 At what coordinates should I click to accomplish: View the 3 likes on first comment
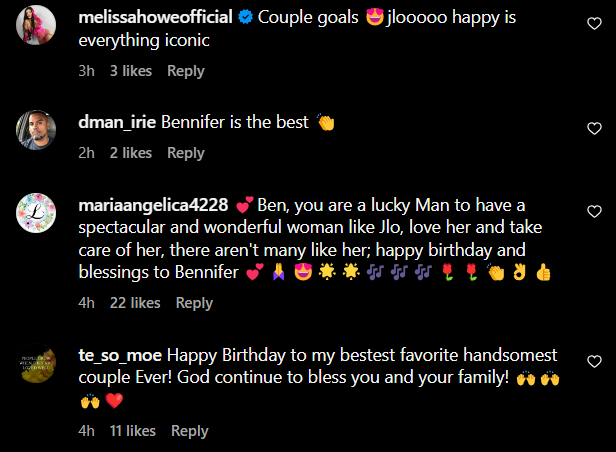coord(130,71)
